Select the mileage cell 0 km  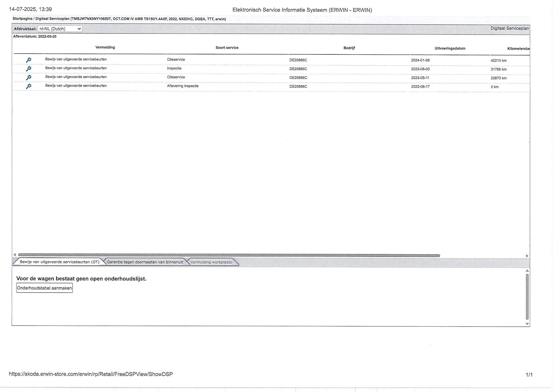(x=495, y=87)
